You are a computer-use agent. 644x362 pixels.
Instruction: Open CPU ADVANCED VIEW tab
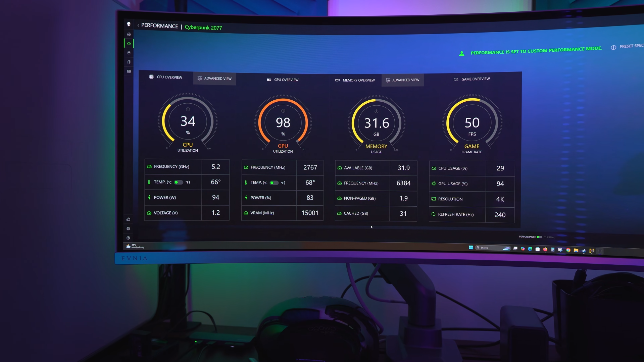point(214,79)
